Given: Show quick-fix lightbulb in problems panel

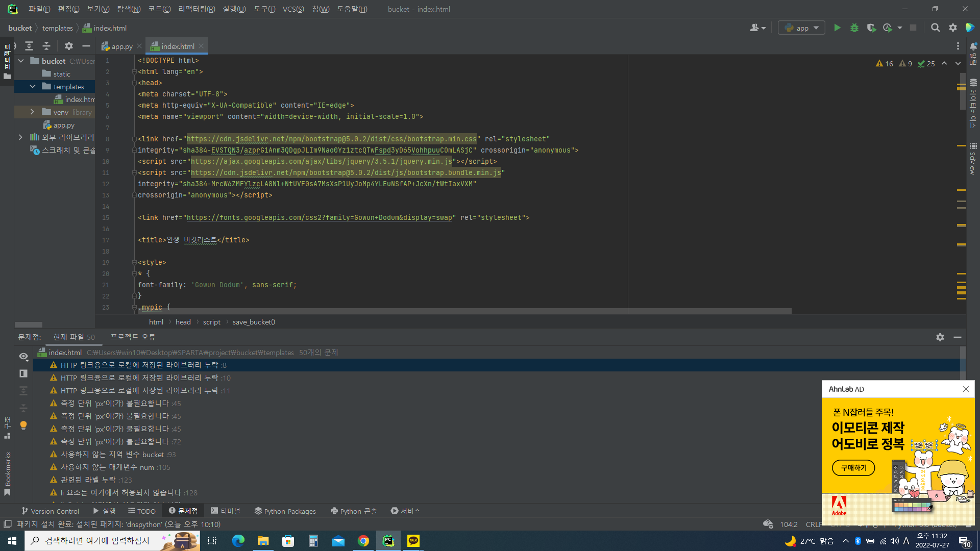Looking at the screenshot, I should click(23, 425).
